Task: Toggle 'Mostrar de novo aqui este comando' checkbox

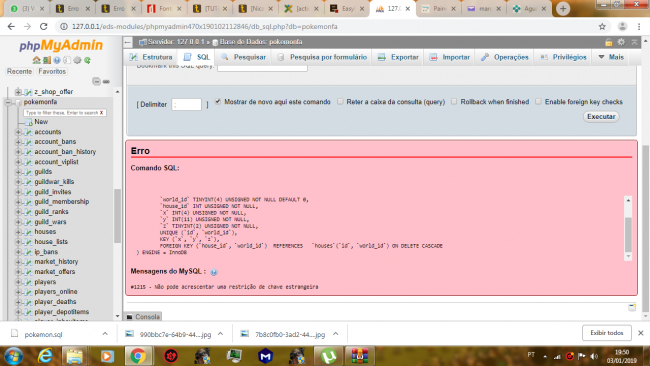Action: pyautogui.click(x=218, y=102)
